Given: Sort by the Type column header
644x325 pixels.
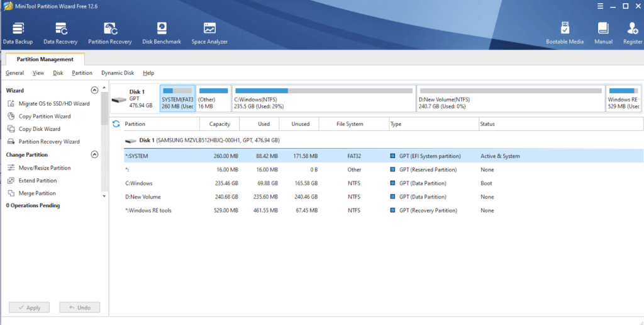Looking at the screenshot, I should (x=434, y=124).
